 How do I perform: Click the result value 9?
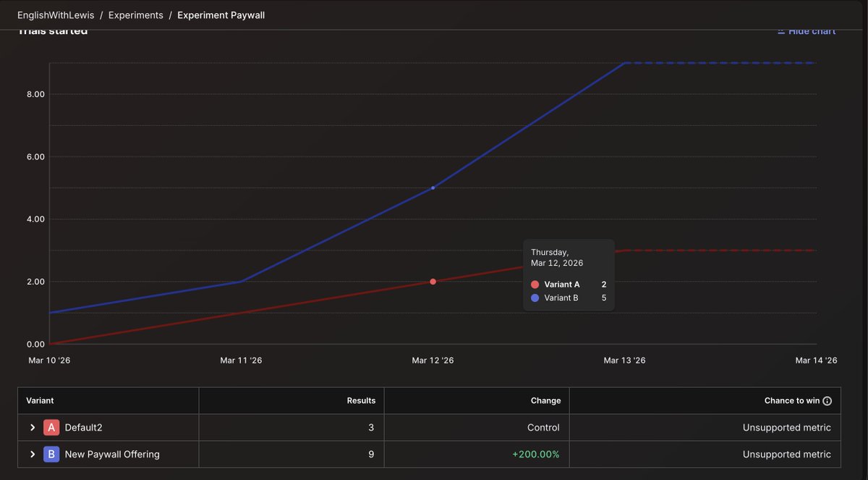371,455
